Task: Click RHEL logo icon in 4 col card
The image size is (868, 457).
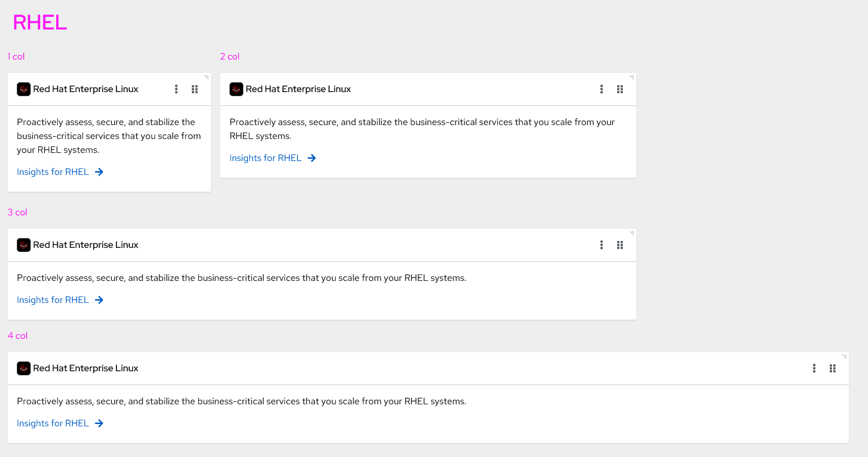Action: (x=24, y=368)
